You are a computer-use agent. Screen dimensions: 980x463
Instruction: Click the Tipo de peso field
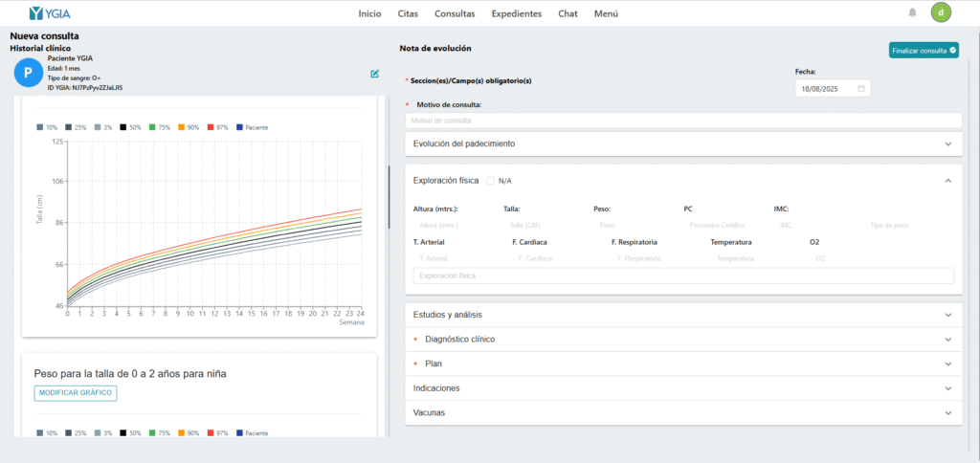tap(906, 226)
